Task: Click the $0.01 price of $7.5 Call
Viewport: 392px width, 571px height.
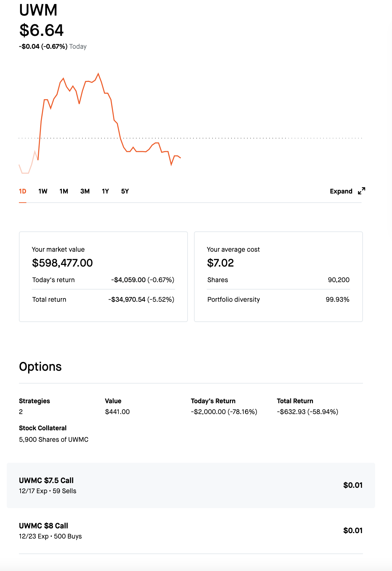Action: pos(353,485)
